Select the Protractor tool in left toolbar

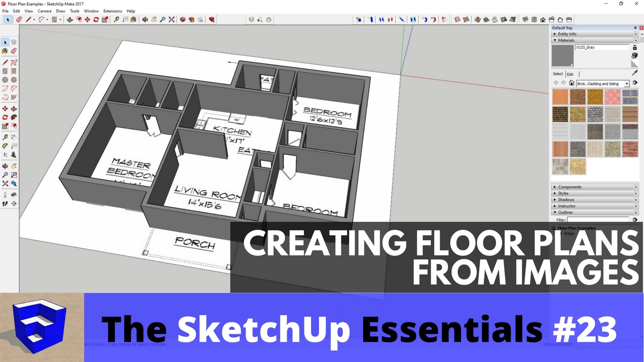pos(5,146)
